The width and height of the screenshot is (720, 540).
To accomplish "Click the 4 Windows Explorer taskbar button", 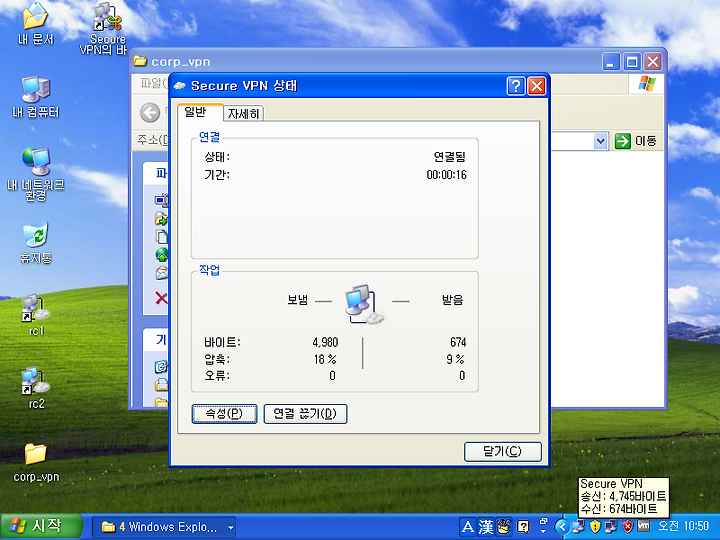I will (164, 527).
